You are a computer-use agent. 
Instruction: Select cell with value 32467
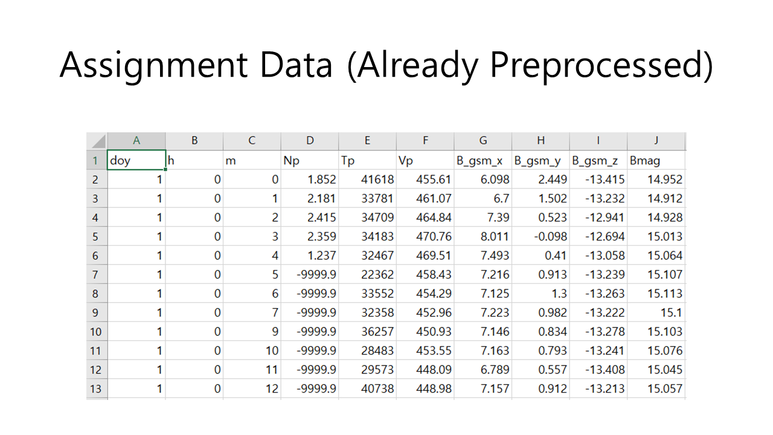pyautogui.click(x=367, y=255)
